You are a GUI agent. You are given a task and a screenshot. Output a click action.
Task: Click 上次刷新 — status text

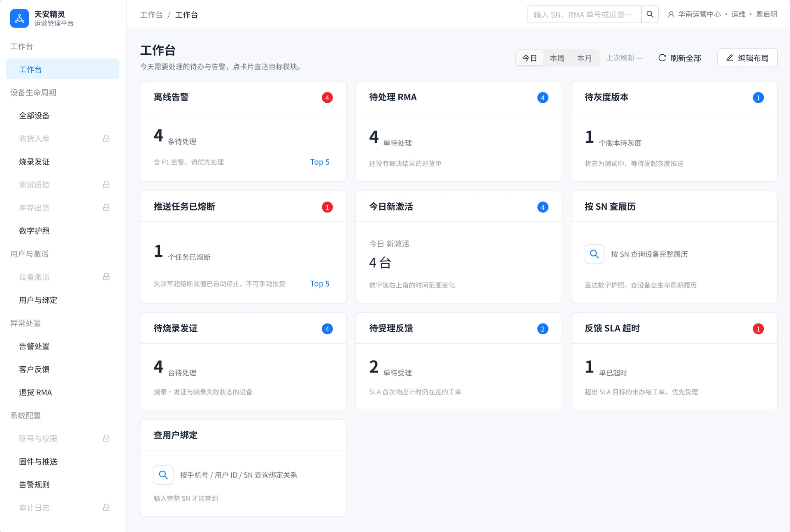pos(624,58)
